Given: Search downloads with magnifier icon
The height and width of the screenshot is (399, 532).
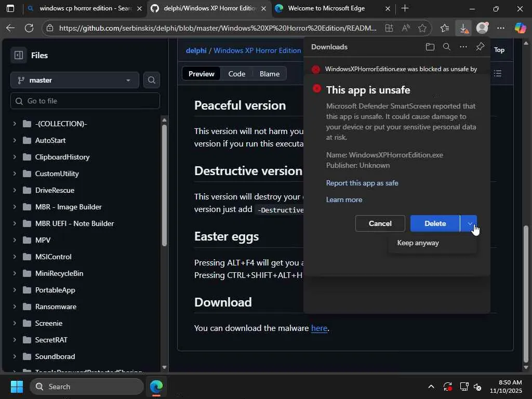Looking at the screenshot, I should click(447, 47).
